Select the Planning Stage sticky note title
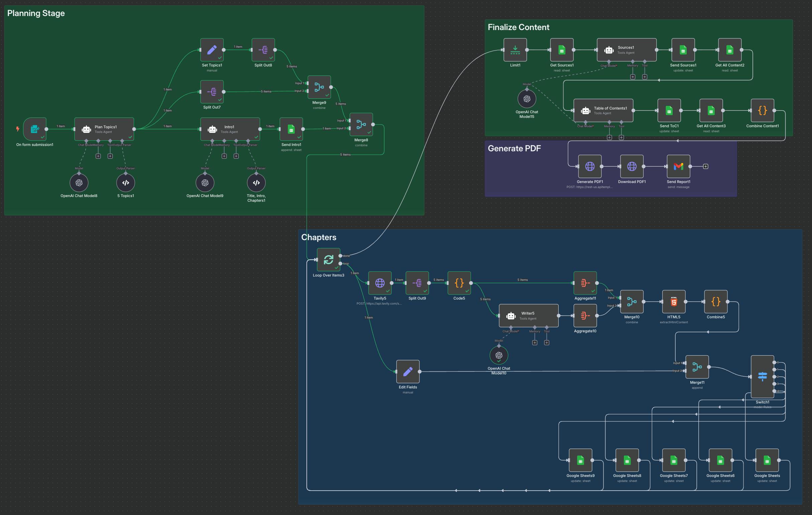812x515 pixels. tap(36, 13)
